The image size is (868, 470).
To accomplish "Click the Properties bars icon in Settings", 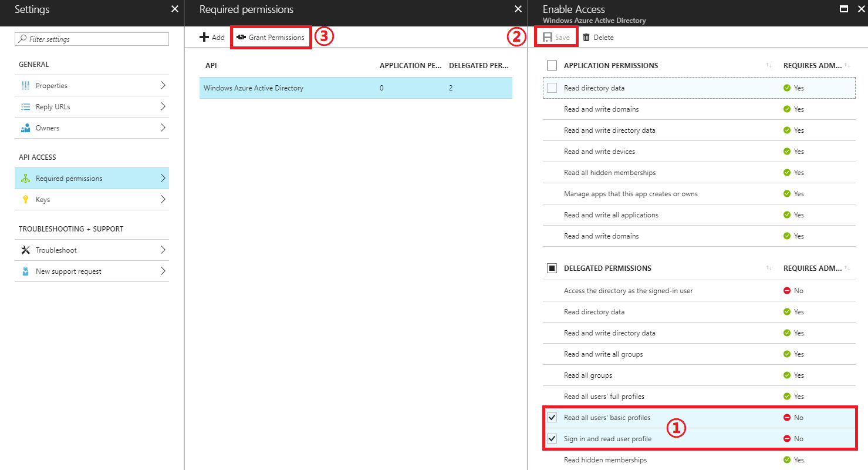I will point(25,86).
